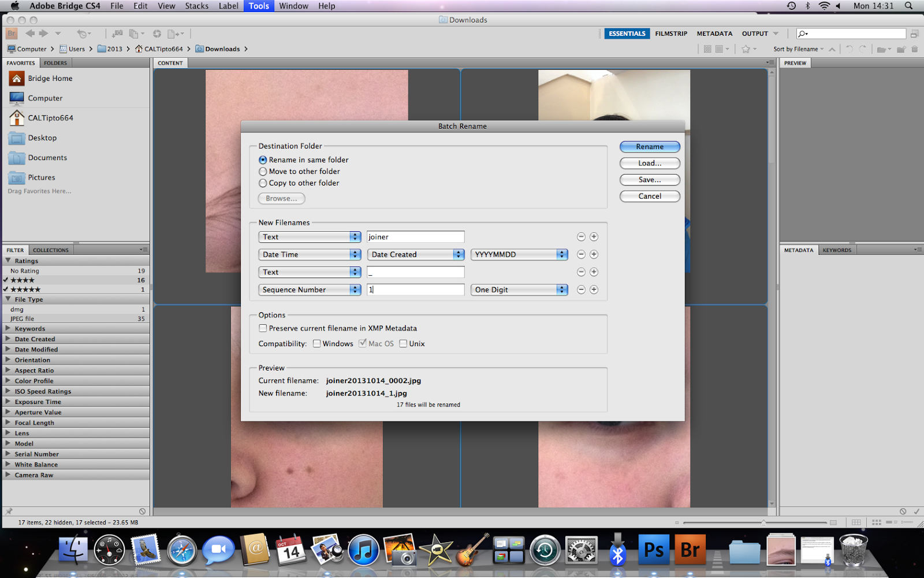Click the Load... button
The height and width of the screenshot is (578, 924).
pos(650,164)
